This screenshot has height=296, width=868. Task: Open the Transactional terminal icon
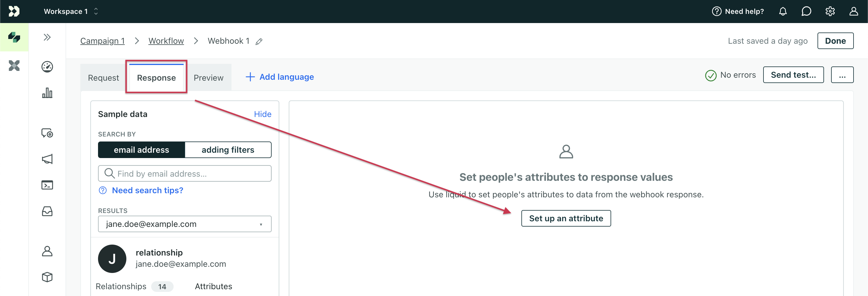pos(47,185)
